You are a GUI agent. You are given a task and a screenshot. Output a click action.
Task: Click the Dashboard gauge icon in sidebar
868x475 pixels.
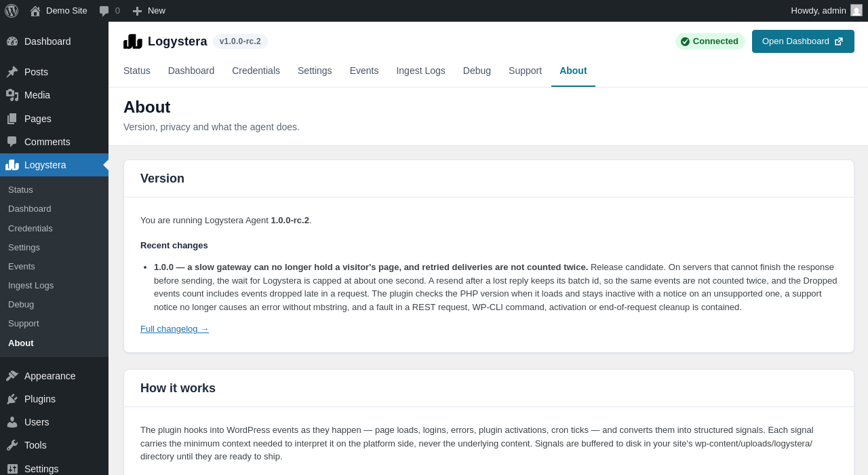click(12, 41)
